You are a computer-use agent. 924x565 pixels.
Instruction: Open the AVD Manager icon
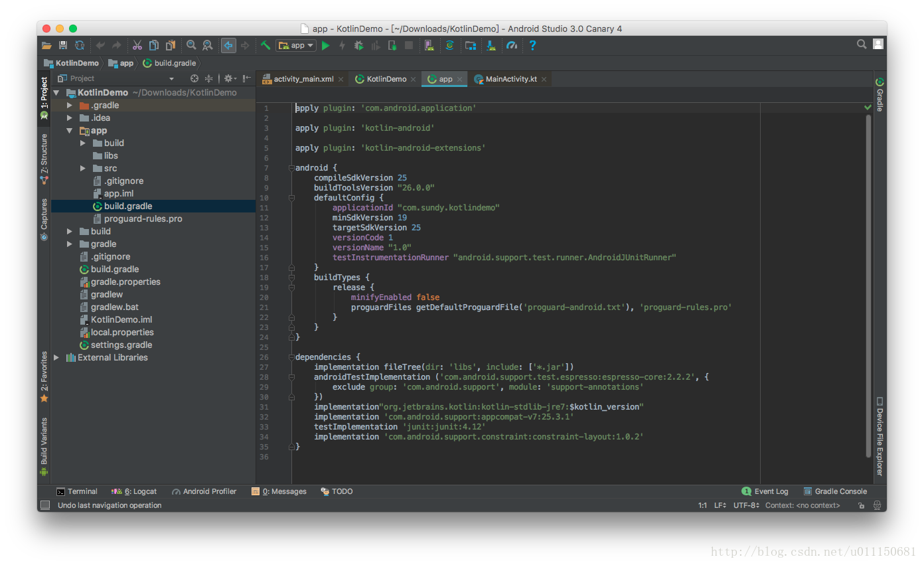[429, 45]
